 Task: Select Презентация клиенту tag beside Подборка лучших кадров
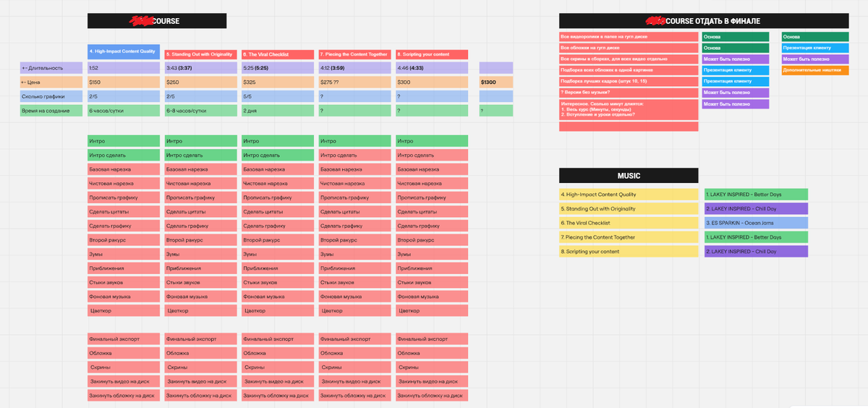[x=736, y=82]
